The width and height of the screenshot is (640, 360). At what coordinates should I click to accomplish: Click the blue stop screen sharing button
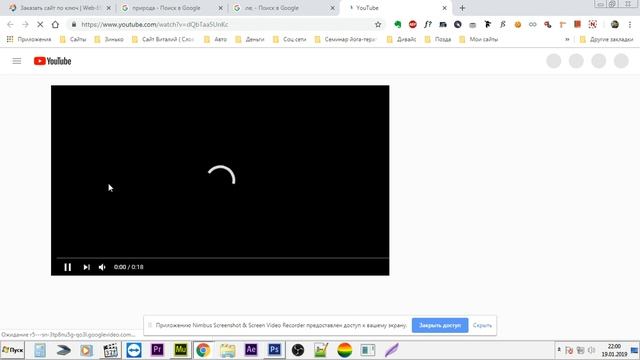coord(440,325)
